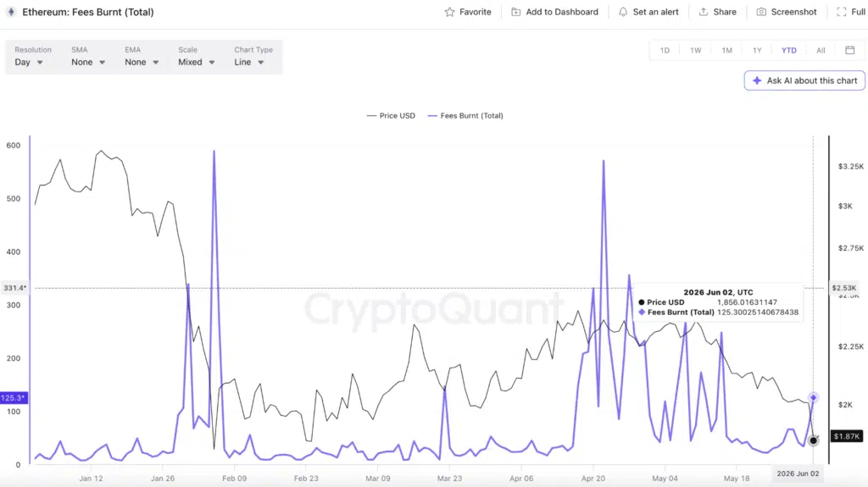The height and width of the screenshot is (487, 868).
Task: Click the 2026 Jun 02 date label
Action: (x=798, y=473)
